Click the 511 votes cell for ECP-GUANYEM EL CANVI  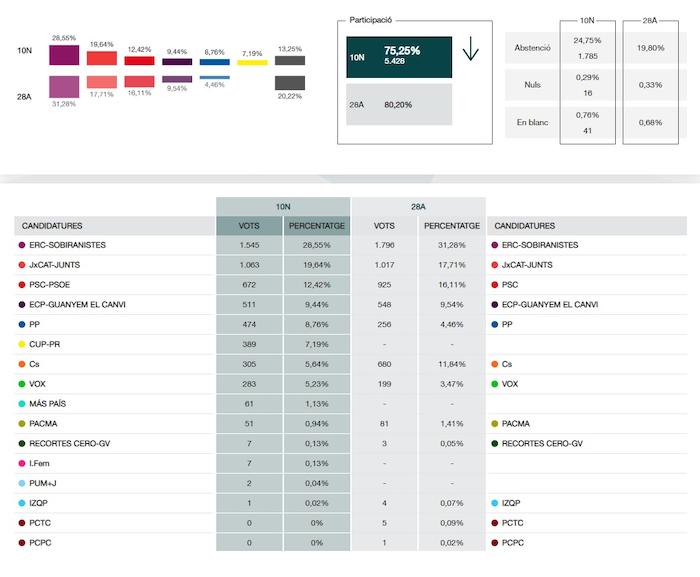[x=249, y=305]
